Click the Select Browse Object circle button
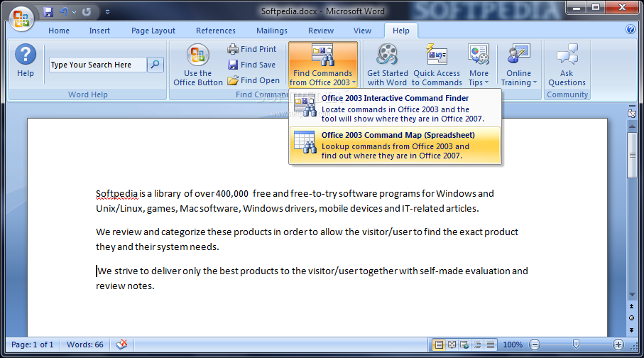 coord(632,318)
